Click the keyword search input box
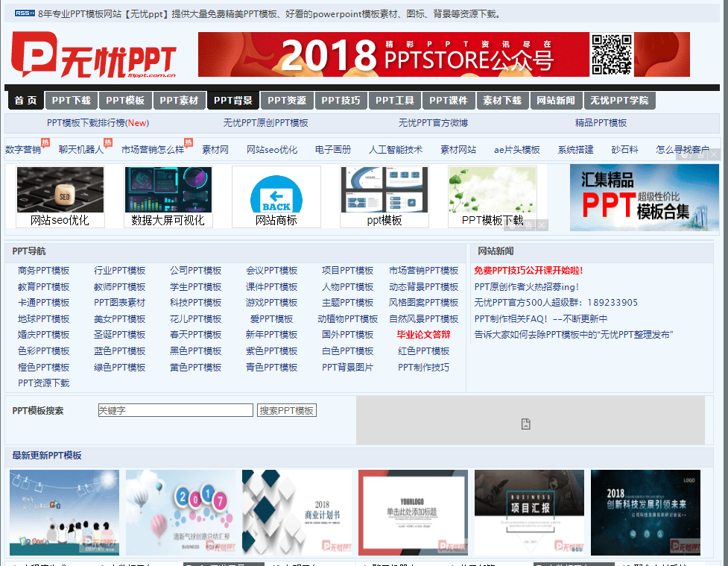The height and width of the screenshot is (566, 728). click(x=175, y=409)
